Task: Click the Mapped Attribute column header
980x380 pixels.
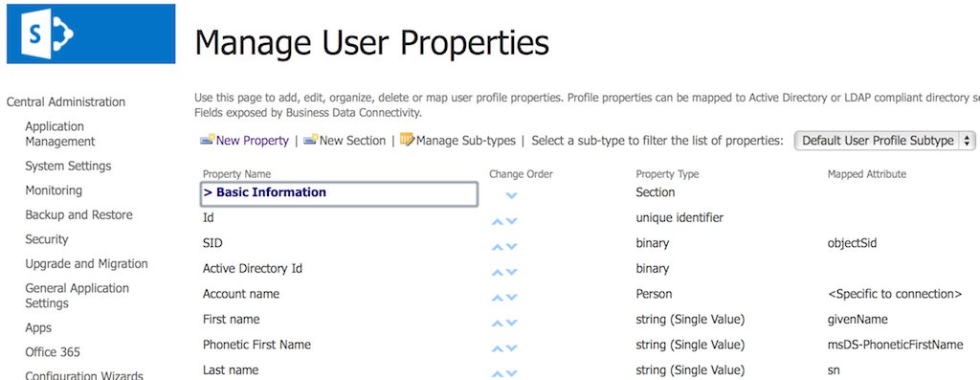Action: point(866,174)
